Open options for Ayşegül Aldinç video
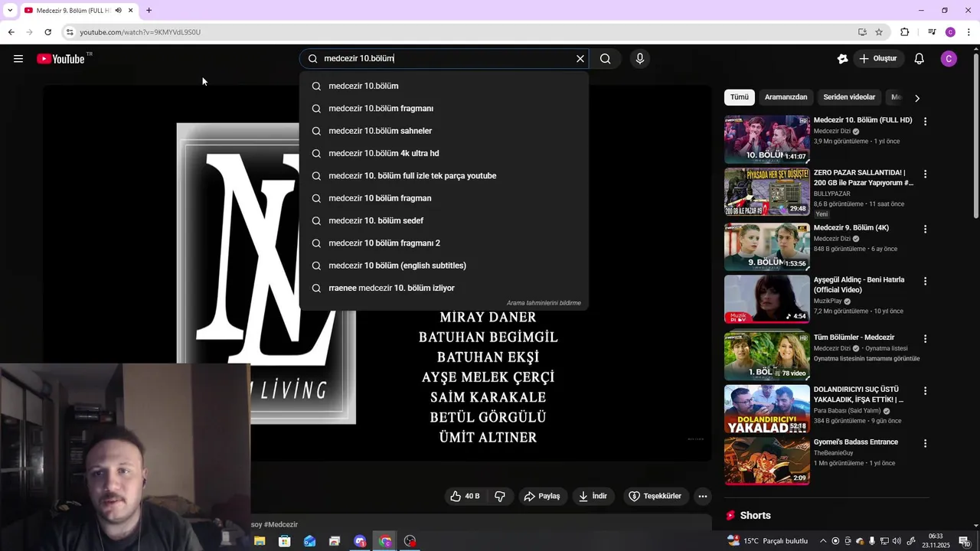Image resolution: width=980 pixels, height=551 pixels. 925,281
